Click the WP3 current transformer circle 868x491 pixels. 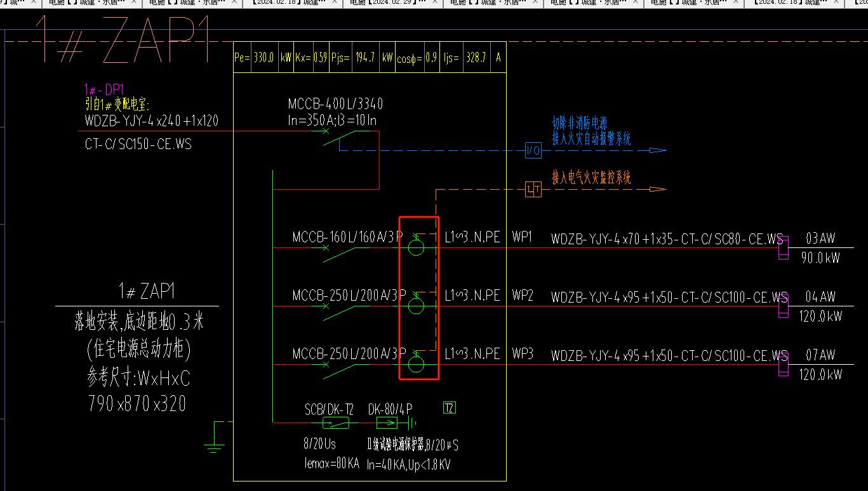(416, 364)
